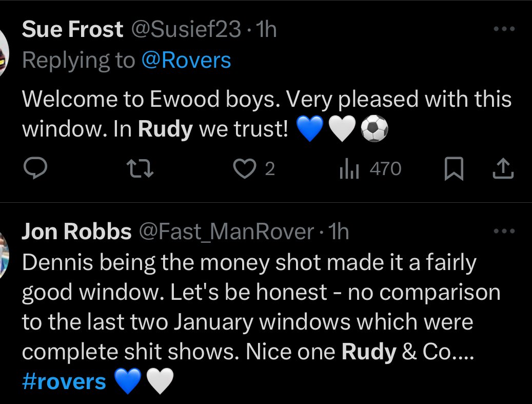Open more options on Jon Robbs' tweet
Image resolution: width=532 pixels, height=404 pixels.
(x=504, y=231)
